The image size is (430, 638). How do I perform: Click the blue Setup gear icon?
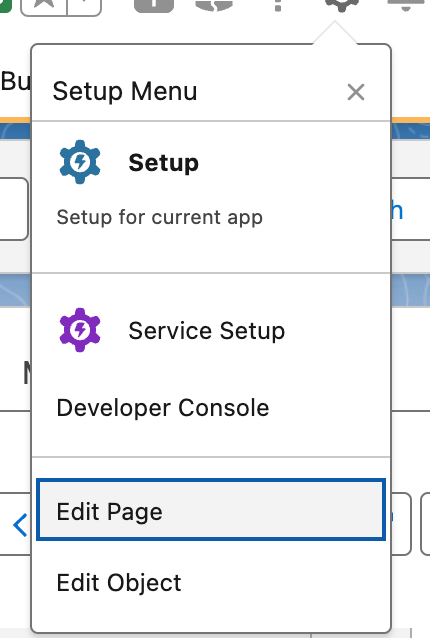tap(80, 162)
